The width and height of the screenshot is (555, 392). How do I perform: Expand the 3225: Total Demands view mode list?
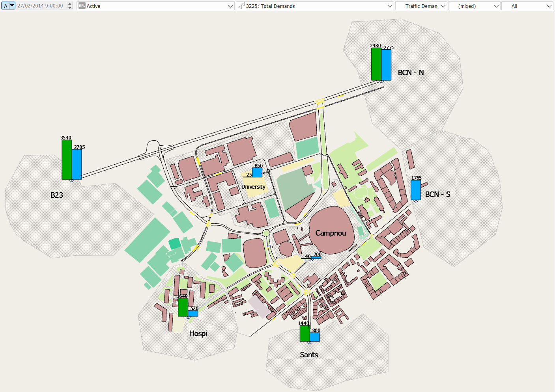click(x=315, y=6)
